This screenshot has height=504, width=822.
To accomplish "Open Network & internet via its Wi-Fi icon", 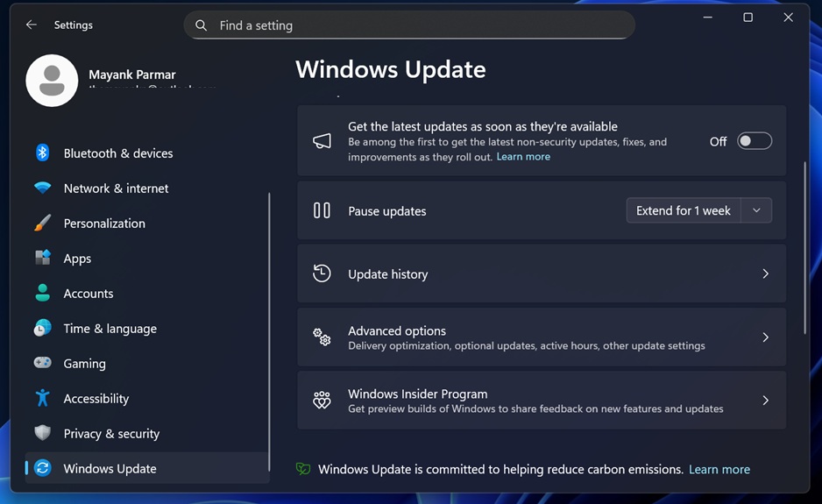I will click(x=42, y=188).
